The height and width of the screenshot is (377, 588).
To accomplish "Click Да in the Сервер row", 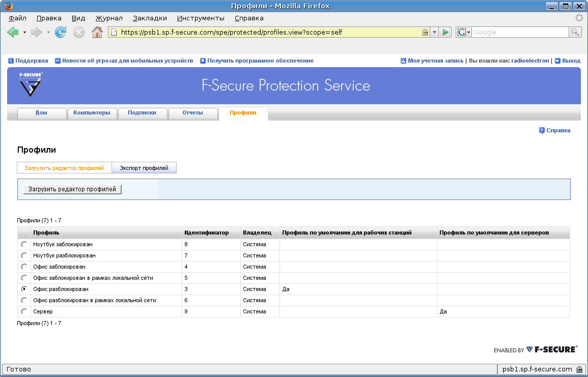I will 443,311.
